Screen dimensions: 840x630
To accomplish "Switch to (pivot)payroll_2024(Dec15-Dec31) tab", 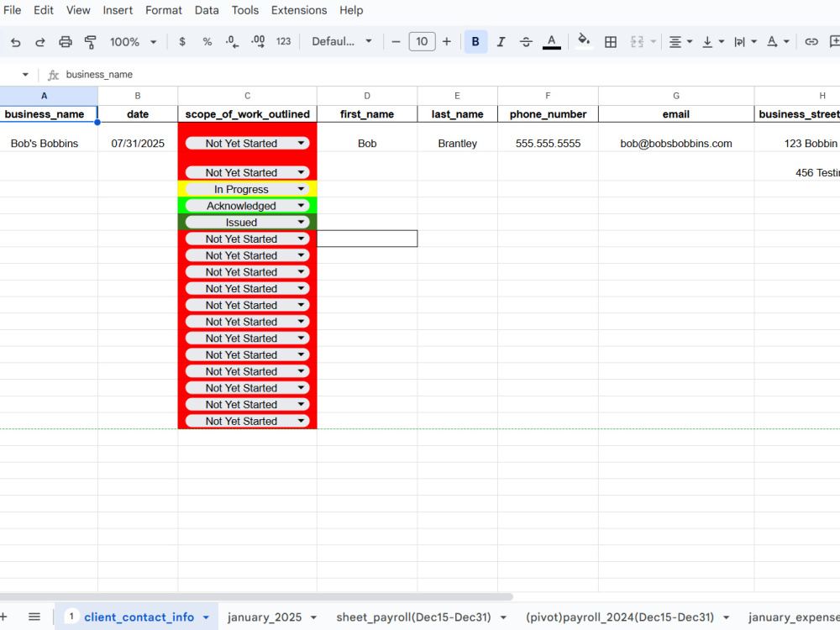I will pos(620,617).
